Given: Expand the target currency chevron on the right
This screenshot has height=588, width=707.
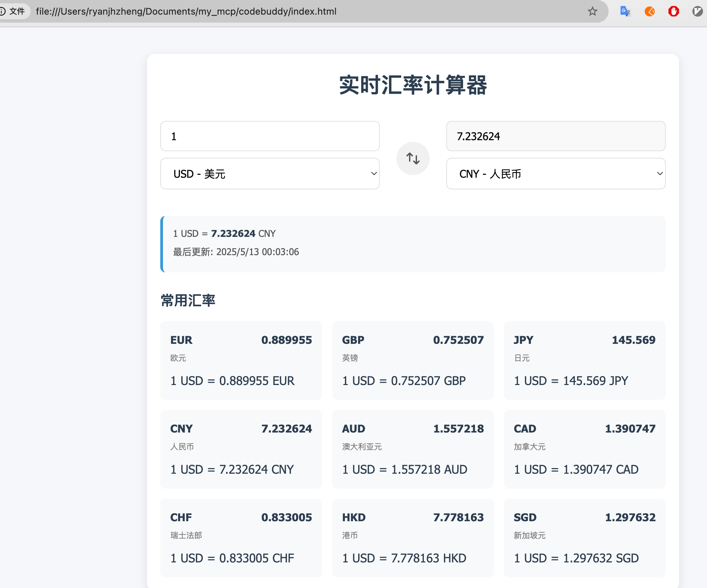Looking at the screenshot, I should coord(659,173).
